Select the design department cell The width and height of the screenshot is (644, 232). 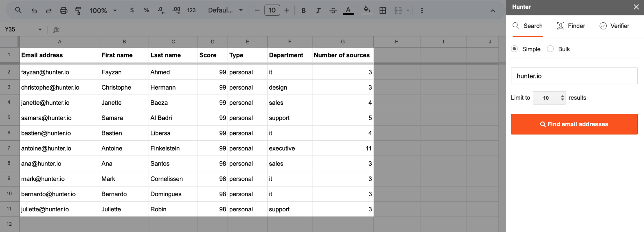point(289,87)
